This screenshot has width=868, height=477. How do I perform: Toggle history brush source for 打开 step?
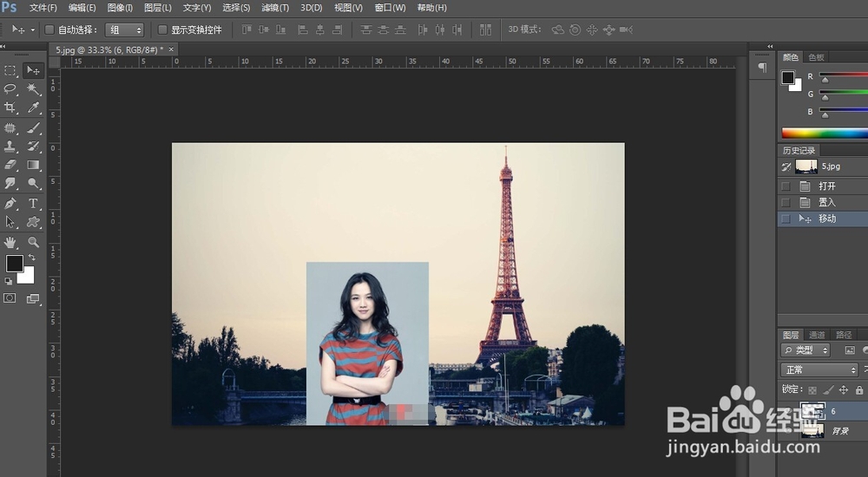click(786, 186)
